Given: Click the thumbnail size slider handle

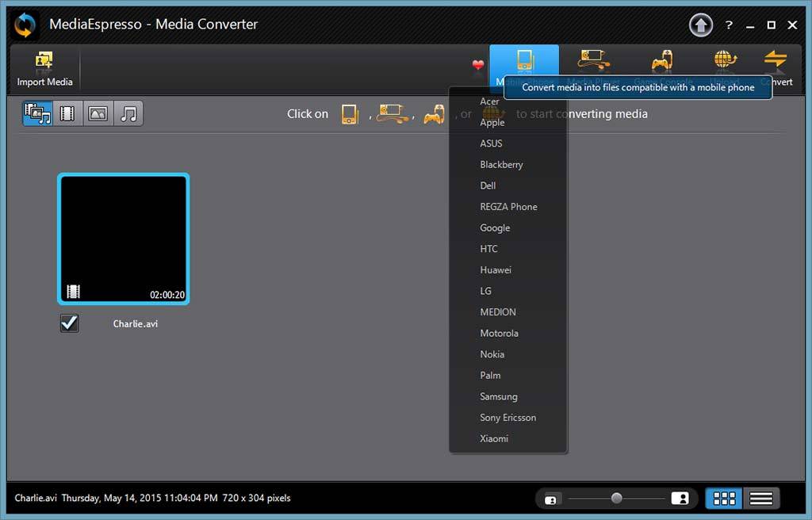Looking at the screenshot, I should click(x=616, y=499).
